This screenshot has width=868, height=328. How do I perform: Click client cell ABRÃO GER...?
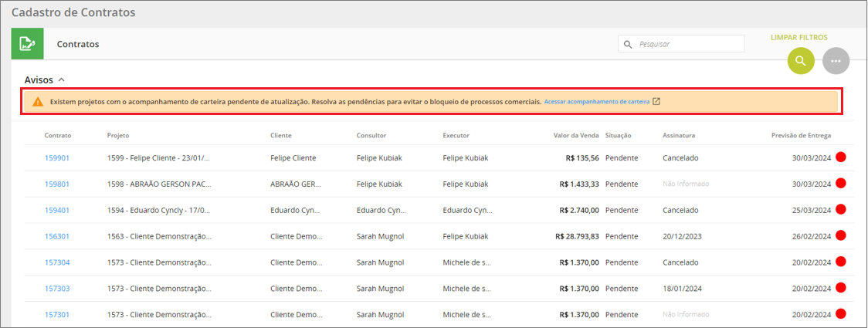point(294,184)
